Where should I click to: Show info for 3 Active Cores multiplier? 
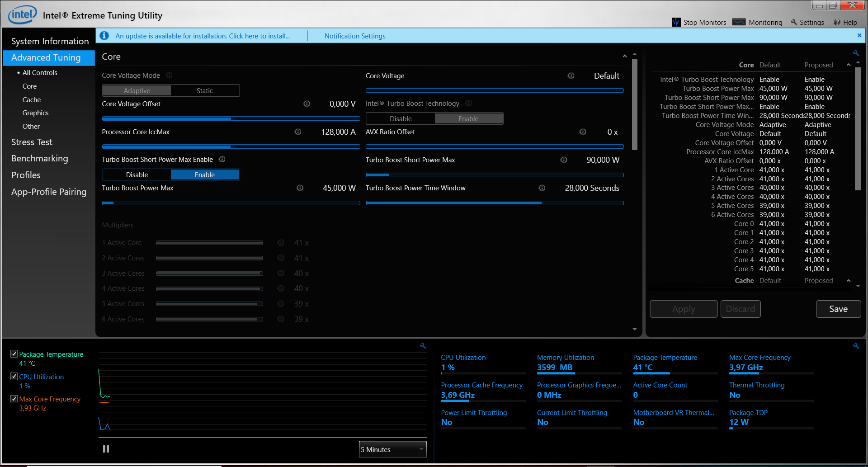[x=281, y=273]
